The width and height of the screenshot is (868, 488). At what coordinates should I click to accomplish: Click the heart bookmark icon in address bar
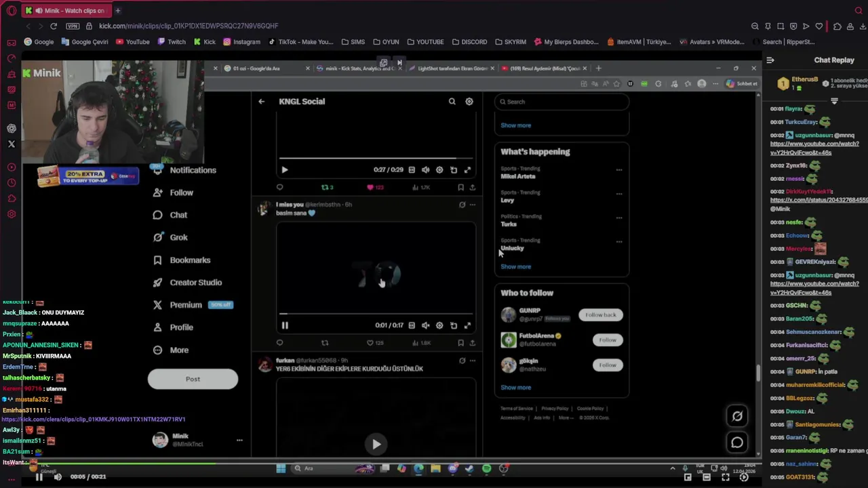(819, 26)
